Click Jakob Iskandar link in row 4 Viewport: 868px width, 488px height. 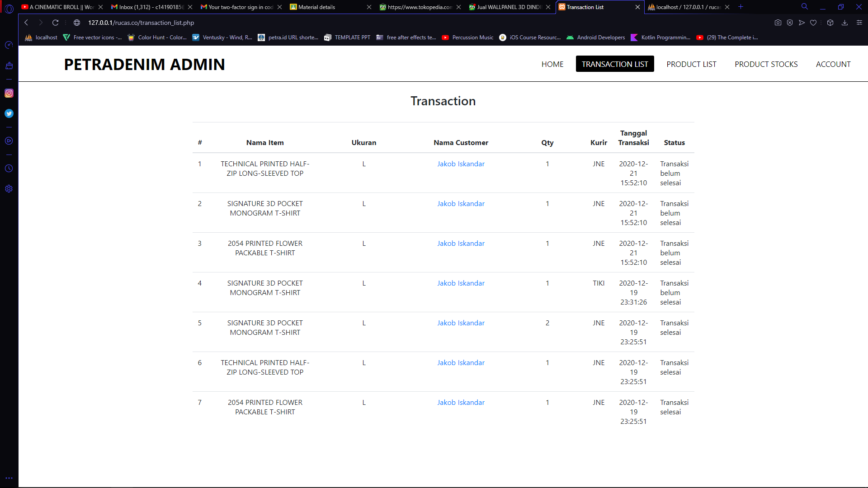tap(461, 283)
